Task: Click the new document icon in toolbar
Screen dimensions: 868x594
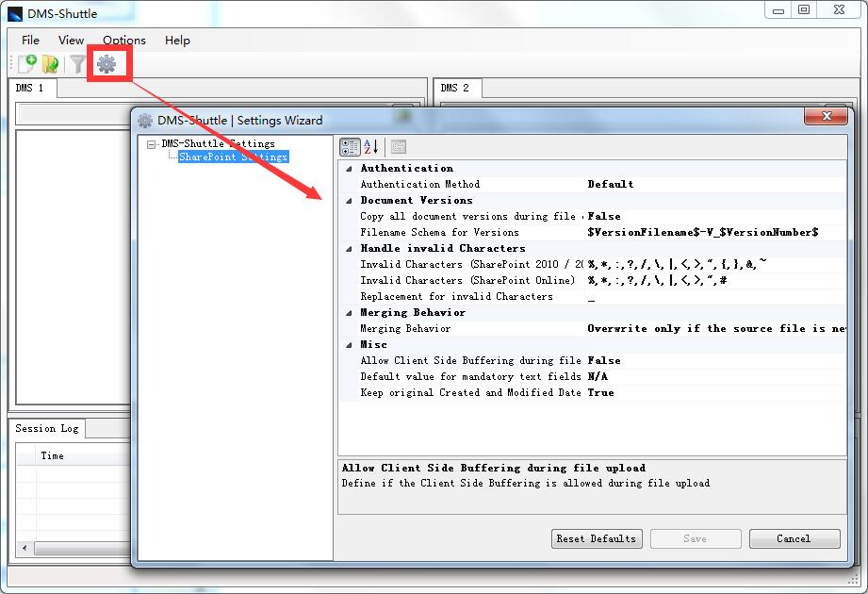Action: click(27, 64)
